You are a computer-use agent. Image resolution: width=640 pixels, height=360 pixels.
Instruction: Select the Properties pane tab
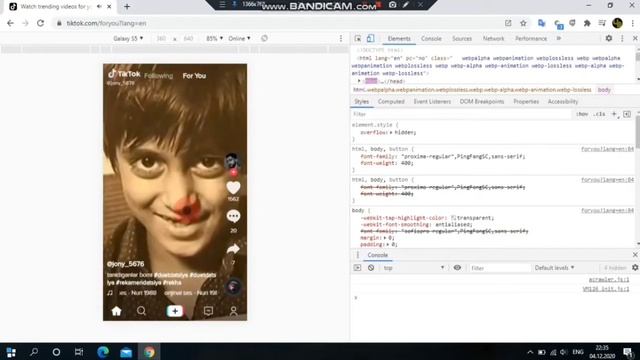tap(526, 102)
